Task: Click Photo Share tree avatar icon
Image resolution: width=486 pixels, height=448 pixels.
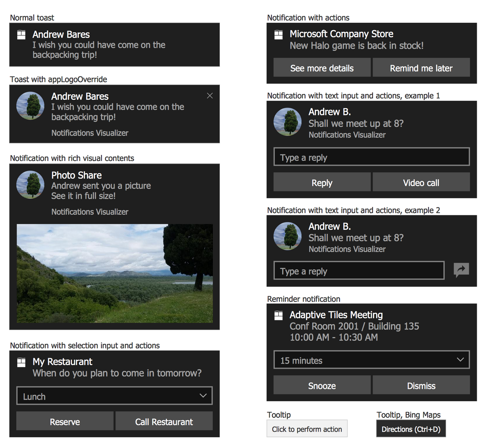Action: coord(30,184)
